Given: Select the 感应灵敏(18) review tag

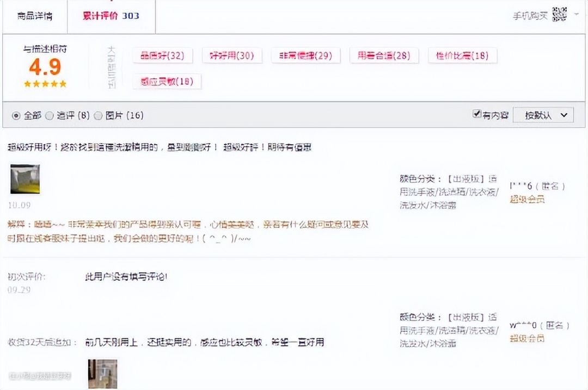Looking at the screenshot, I should [167, 82].
